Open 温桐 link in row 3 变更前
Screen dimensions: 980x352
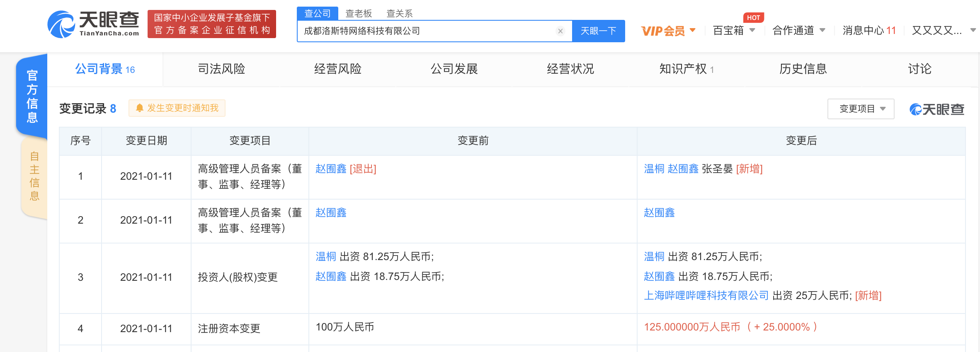(326, 257)
